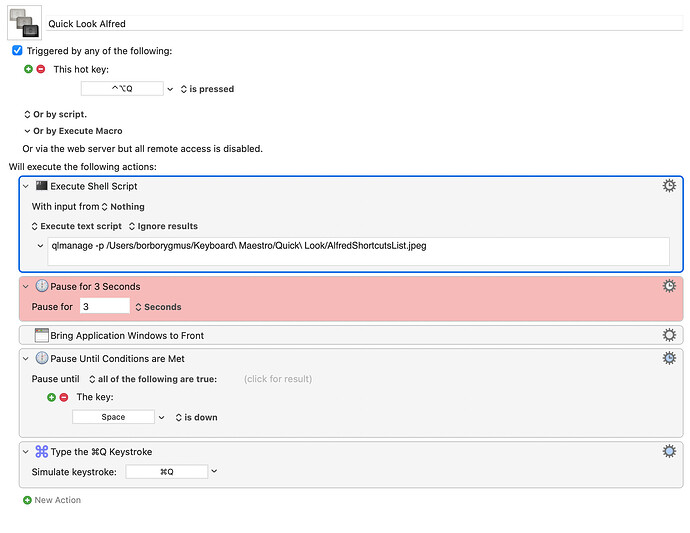Select the 'Execute Shell Script' action title
690x533 pixels.
pyautogui.click(x=94, y=187)
